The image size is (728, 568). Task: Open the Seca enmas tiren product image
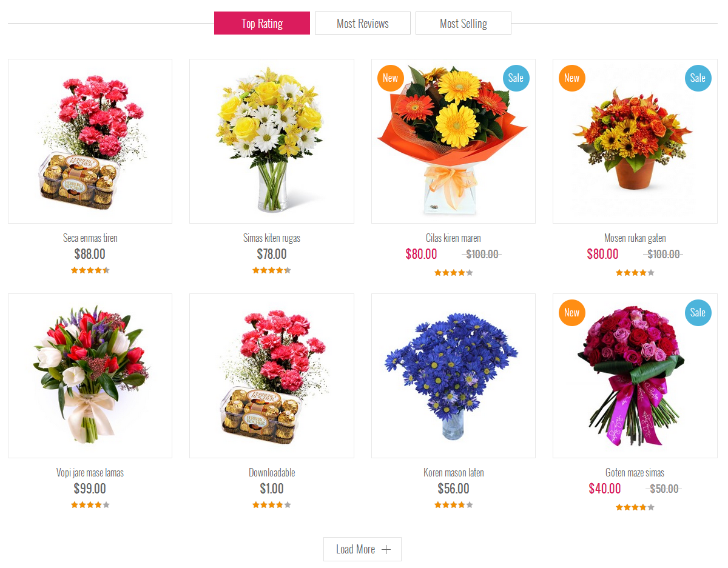[x=90, y=141]
